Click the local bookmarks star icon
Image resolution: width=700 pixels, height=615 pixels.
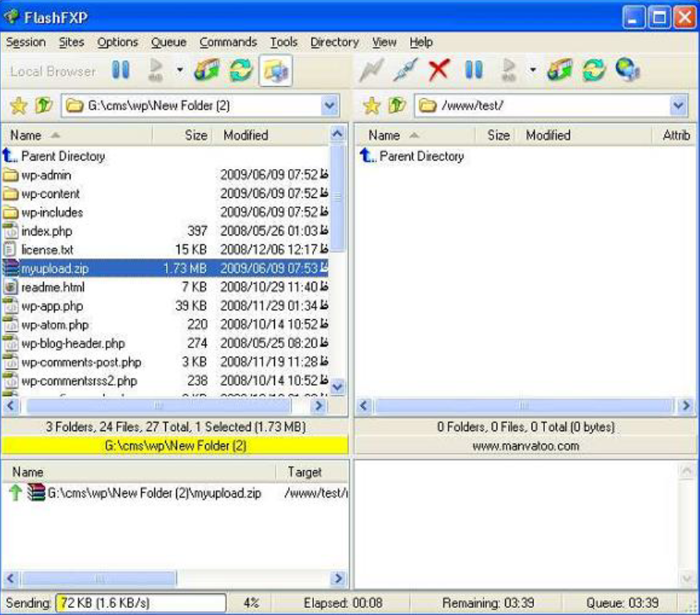(19, 106)
